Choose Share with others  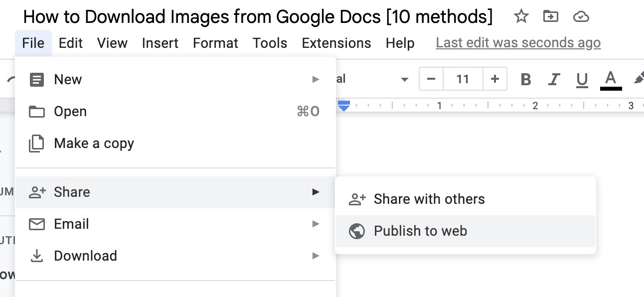coord(429,199)
